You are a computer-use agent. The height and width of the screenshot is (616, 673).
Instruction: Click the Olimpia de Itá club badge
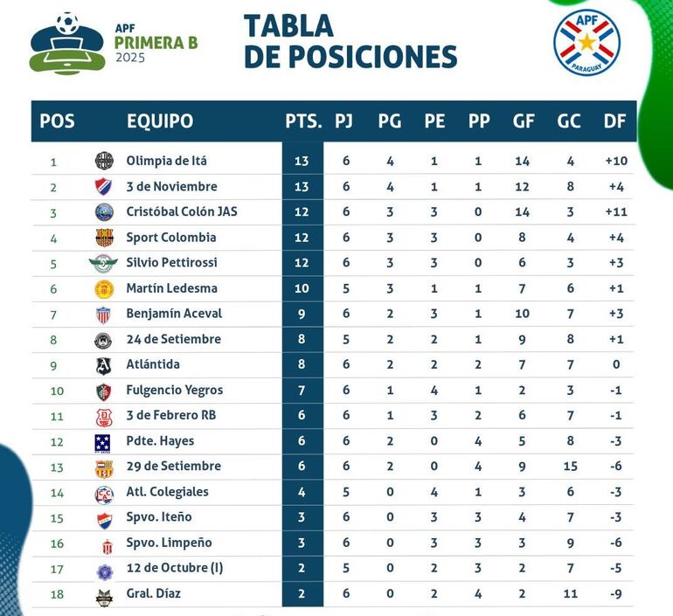(x=104, y=161)
